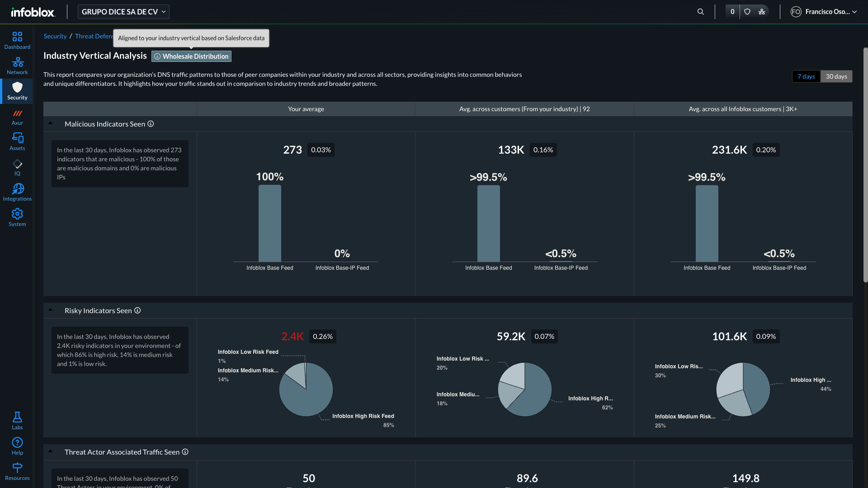Click the 101.6K all-customers risky value
The image size is (868, 488).
tap(729, 337)
